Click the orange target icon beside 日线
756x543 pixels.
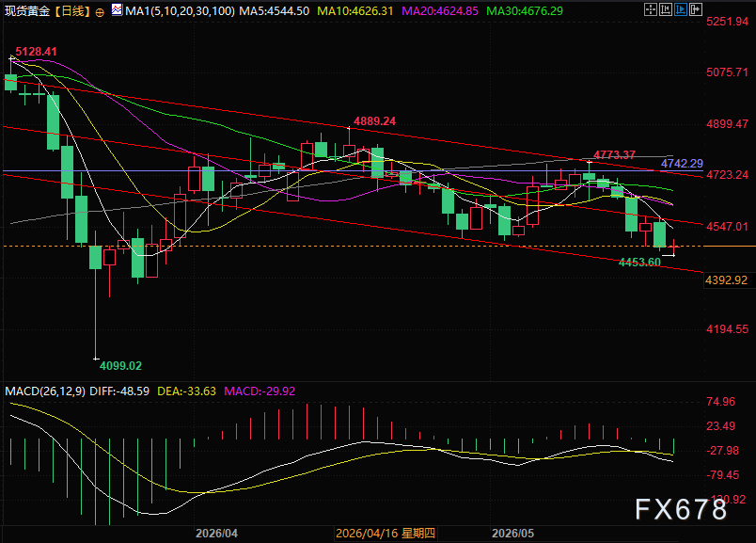100,12
